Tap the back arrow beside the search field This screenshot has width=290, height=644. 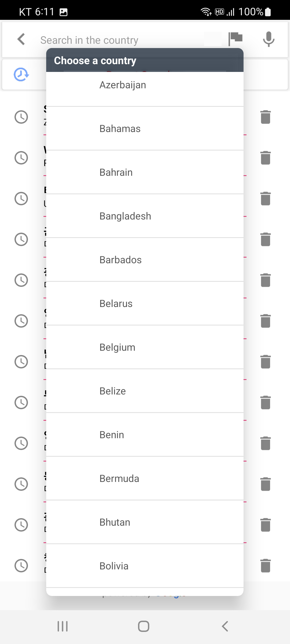[21, 39]
